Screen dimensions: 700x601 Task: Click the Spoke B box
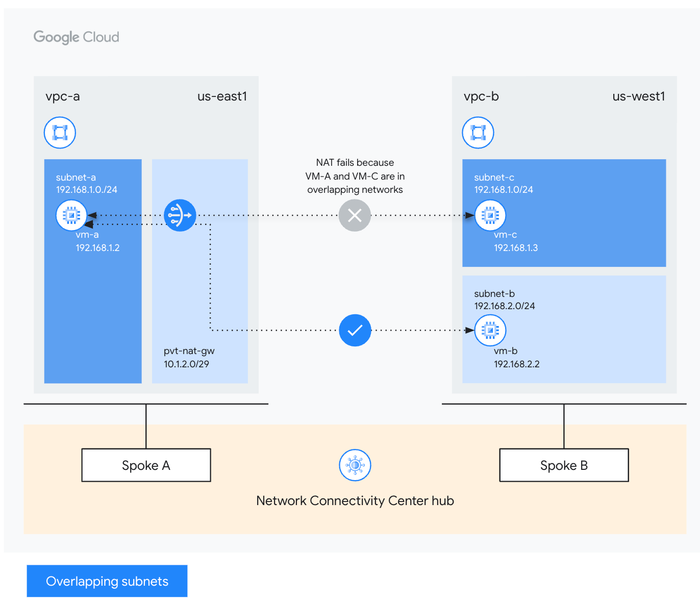tap(564, 465)
